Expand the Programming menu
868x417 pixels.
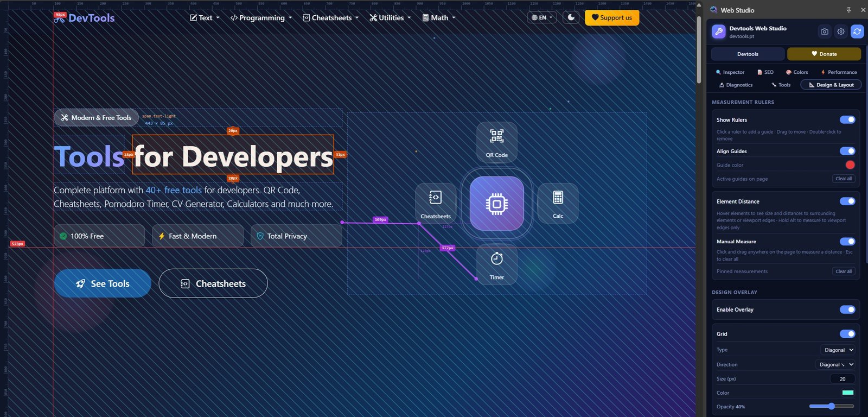(261, 18)
